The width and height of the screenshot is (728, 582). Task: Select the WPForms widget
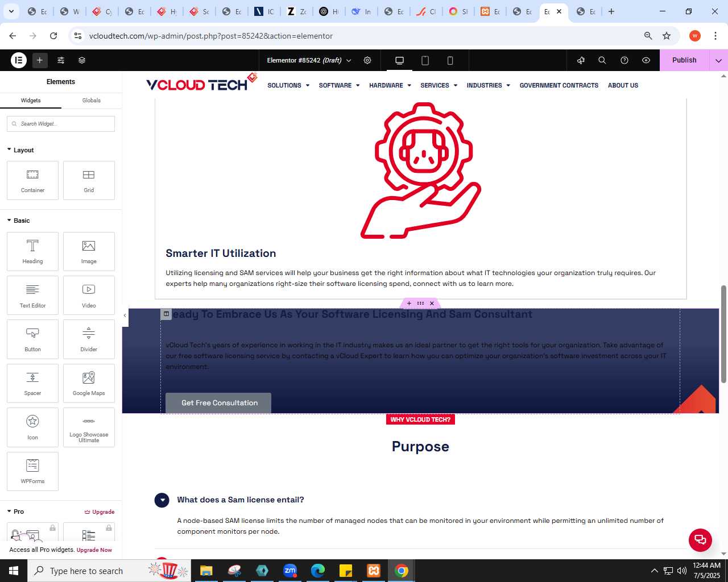click(32, 471)
